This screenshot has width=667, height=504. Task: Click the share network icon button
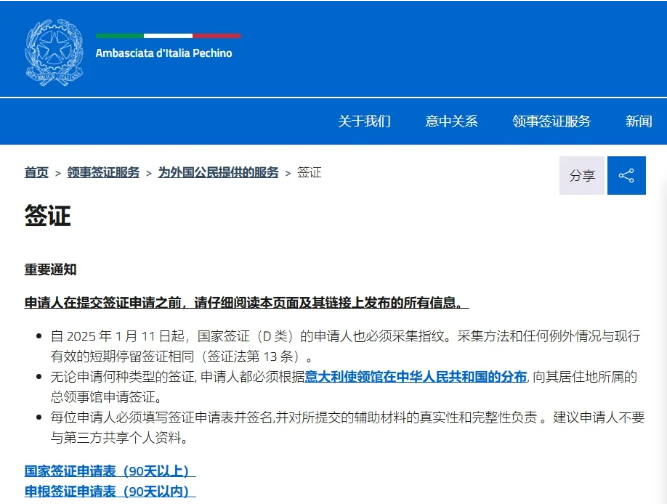pyautogui.click(x=626, y=176)
